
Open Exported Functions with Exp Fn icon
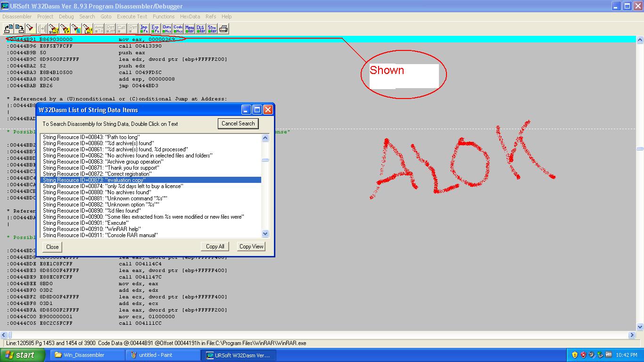(155, 29)
